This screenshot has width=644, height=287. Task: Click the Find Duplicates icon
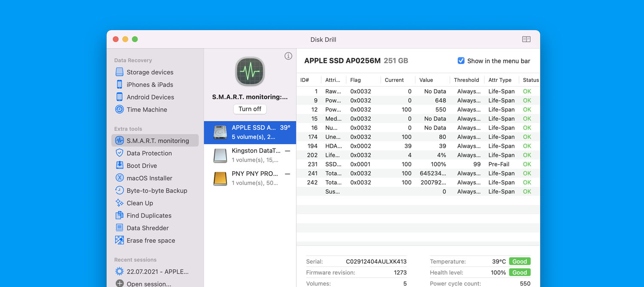[x=119, y=215]
